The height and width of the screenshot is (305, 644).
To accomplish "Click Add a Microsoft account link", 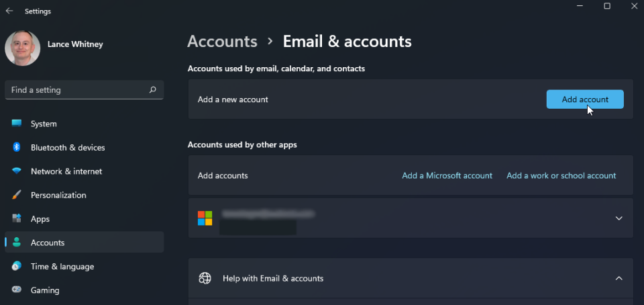I will click(x=447, y=175).
